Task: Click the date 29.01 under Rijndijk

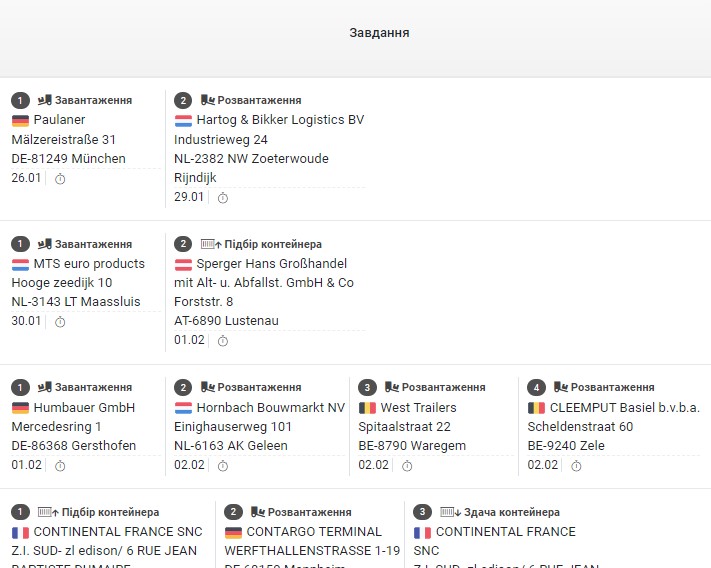Action: tap(189, 197)
